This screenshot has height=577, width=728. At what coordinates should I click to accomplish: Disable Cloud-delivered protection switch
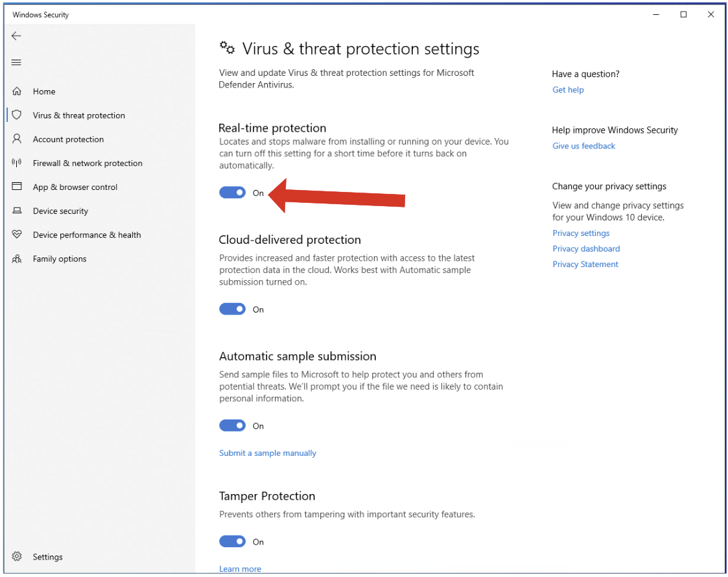click(x=232, y=309)
